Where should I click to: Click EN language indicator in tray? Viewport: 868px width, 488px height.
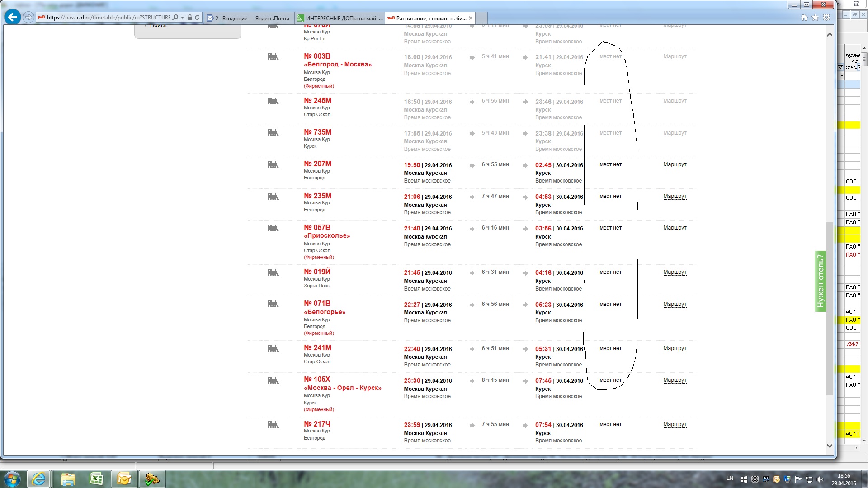tap(730, 478)
